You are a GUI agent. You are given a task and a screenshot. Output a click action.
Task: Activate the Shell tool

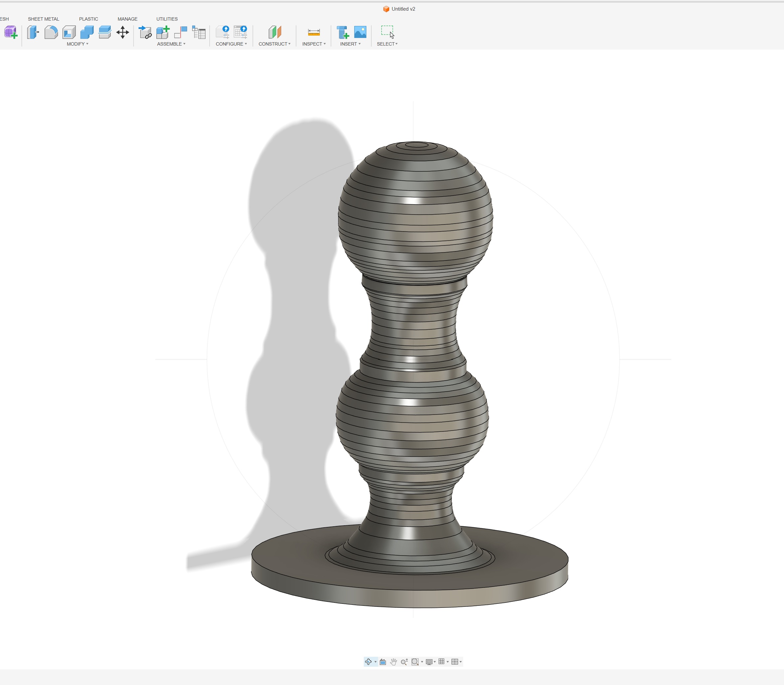[69, 32]
